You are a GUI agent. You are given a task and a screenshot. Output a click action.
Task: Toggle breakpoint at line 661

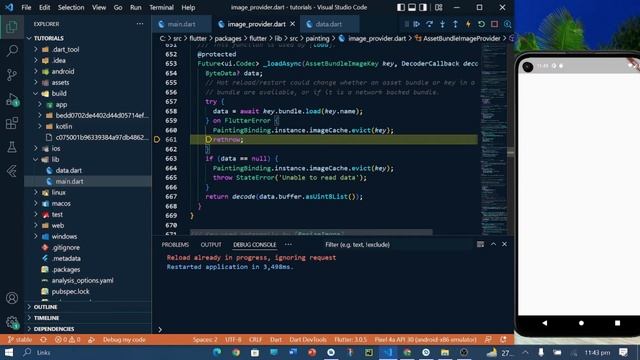click(157, 140)
